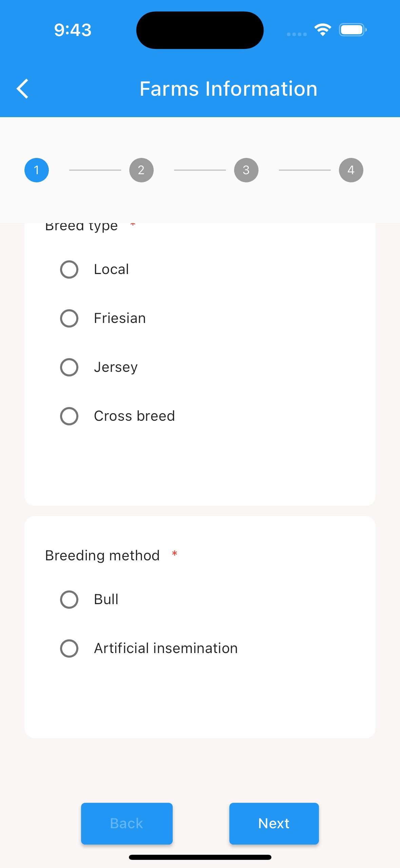Tap the Farms Information title

[x=228, y=89]
